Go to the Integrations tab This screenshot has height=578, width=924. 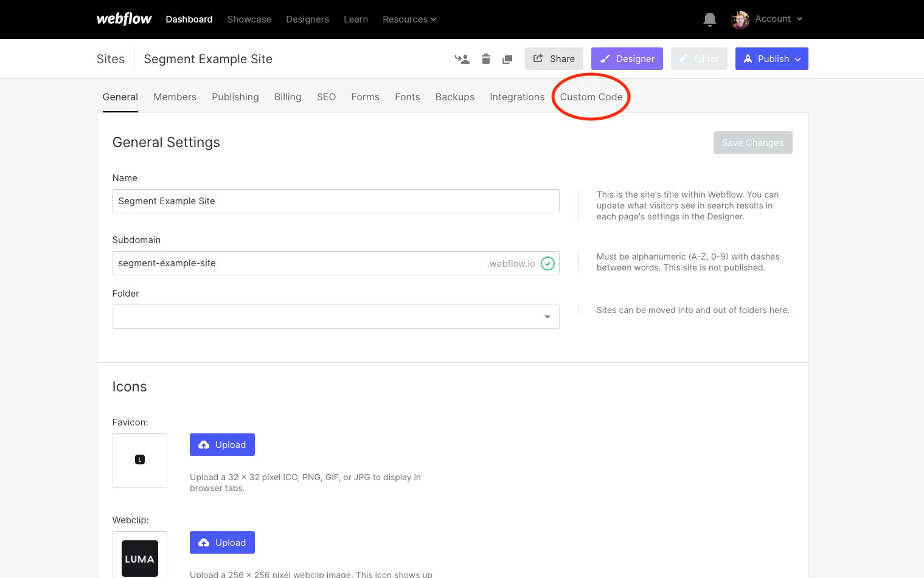pyautogui.click(x=516, y=97)
